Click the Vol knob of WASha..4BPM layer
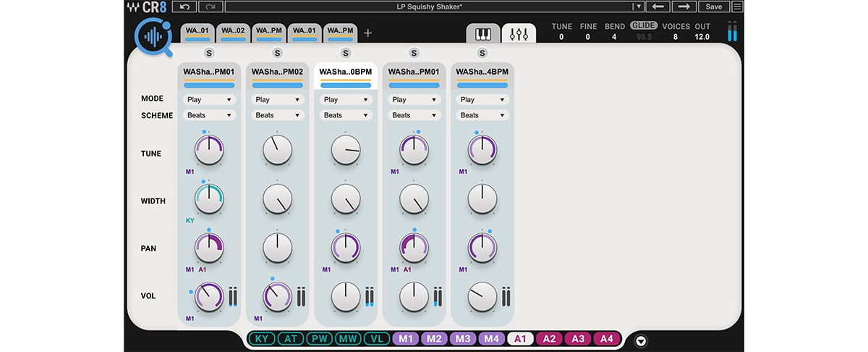The height and width of the screenshot is (352, 868). tap(482, 296)
